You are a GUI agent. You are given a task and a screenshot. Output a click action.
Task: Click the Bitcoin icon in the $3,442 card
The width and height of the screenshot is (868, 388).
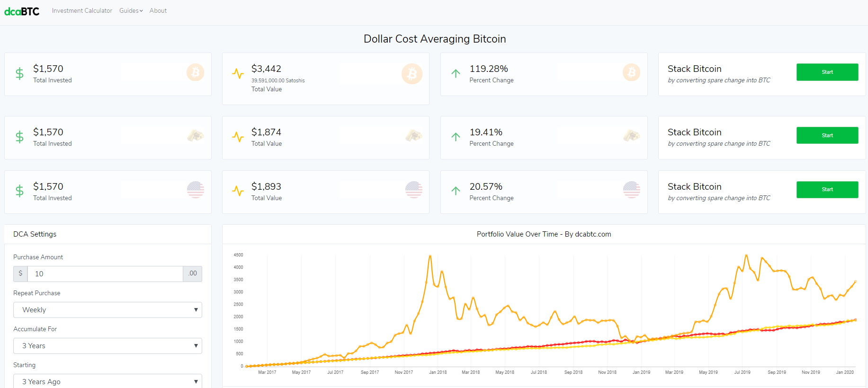pyautogui.click(x=412, y=74)
